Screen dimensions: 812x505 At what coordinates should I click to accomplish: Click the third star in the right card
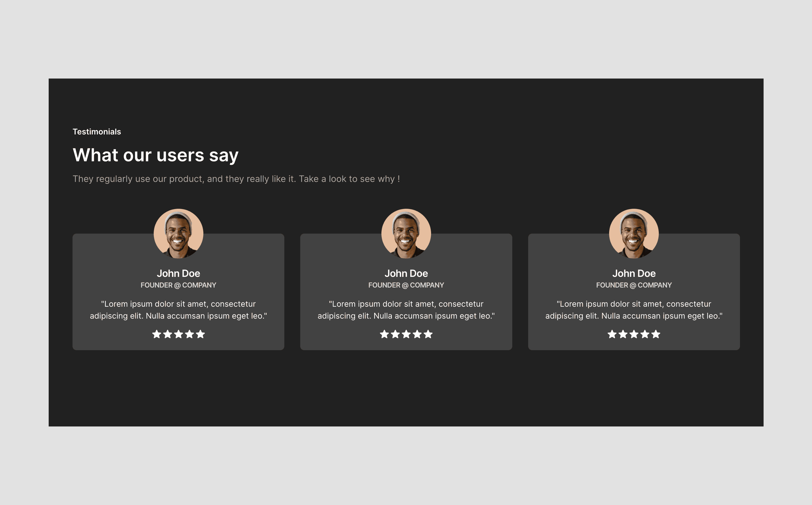634,334
